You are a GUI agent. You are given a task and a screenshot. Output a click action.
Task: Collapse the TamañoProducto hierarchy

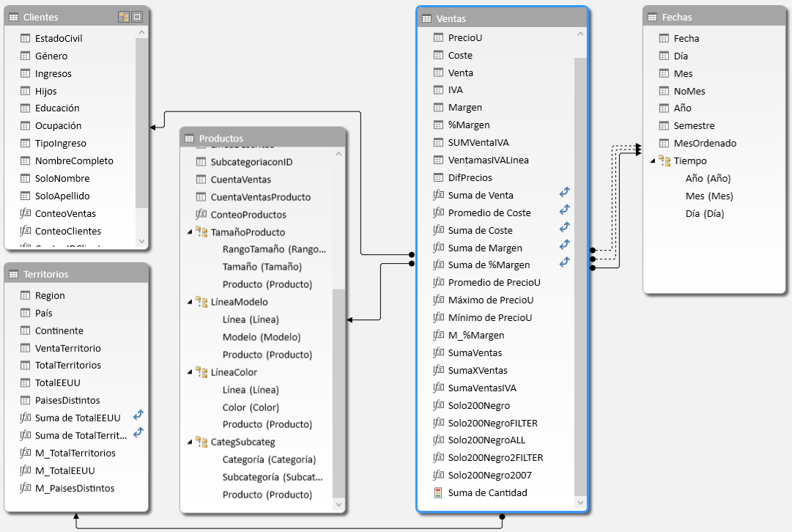click(x=190, y=232)
